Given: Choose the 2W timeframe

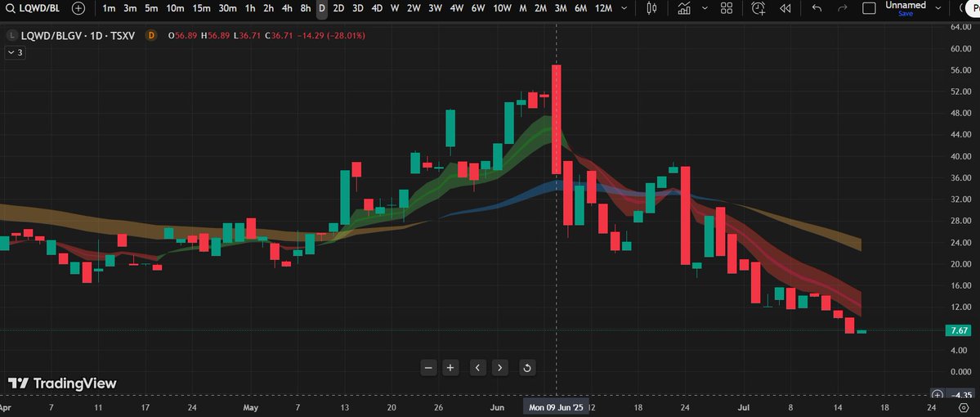Looking at the screenshot, I should (414, 8).
